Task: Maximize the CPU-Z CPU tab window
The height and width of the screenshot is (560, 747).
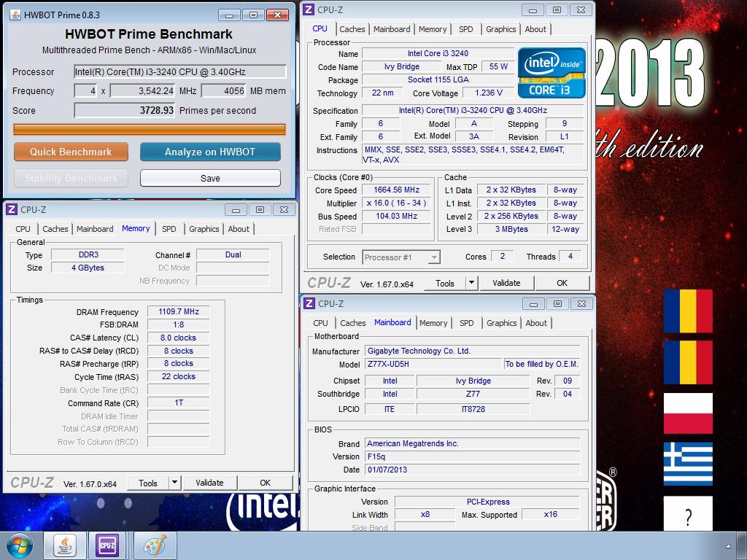Action: click(557, 10)
